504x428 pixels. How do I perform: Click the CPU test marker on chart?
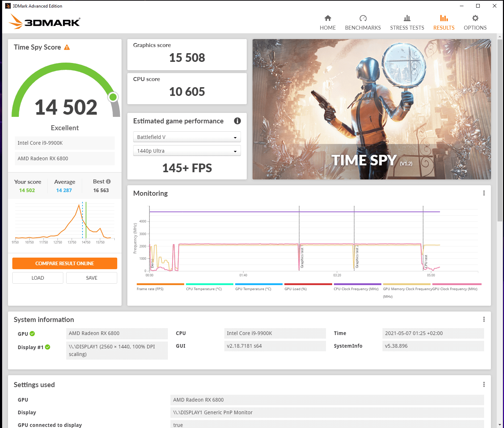(x=423, y=239)
